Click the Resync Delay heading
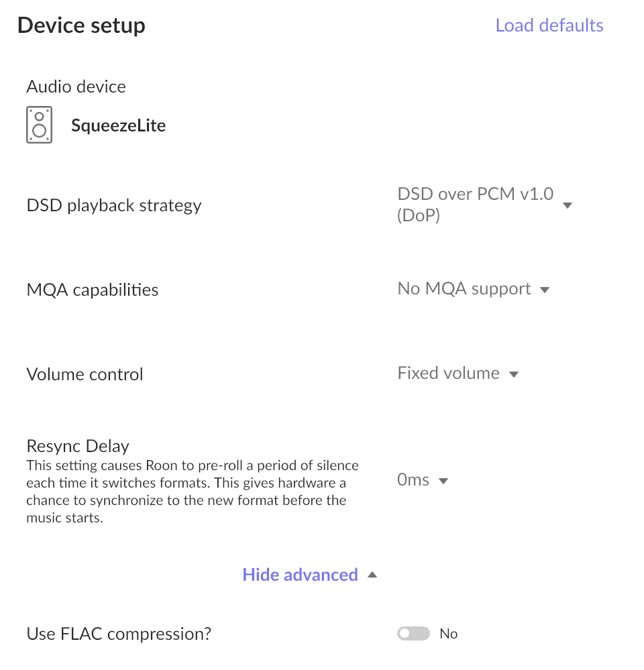The width and height of the screenshot is (644, 670). click(x=78, y=446)
